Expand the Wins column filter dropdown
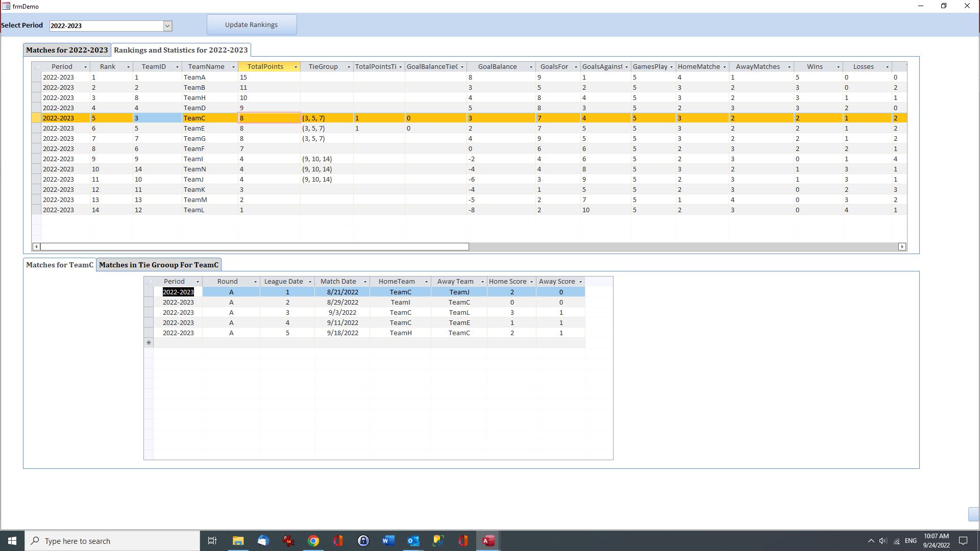The width and height of the screenshot is (980, 551). coord(838,67)
